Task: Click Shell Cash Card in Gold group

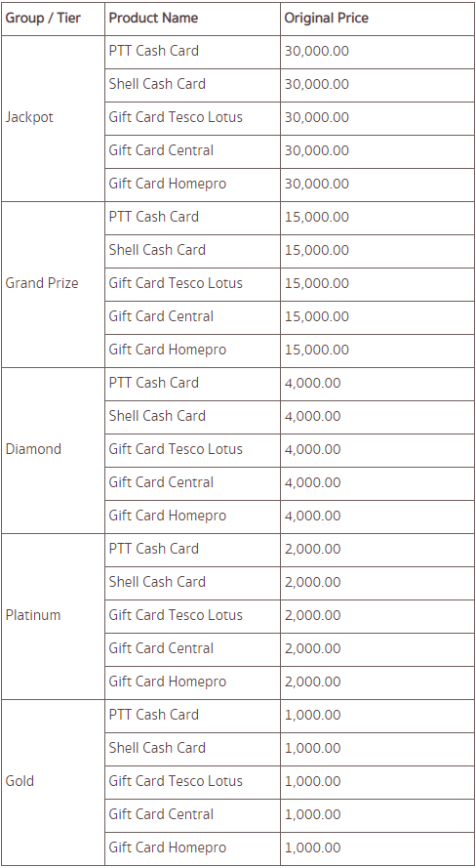Action: (x=157, y=748)
